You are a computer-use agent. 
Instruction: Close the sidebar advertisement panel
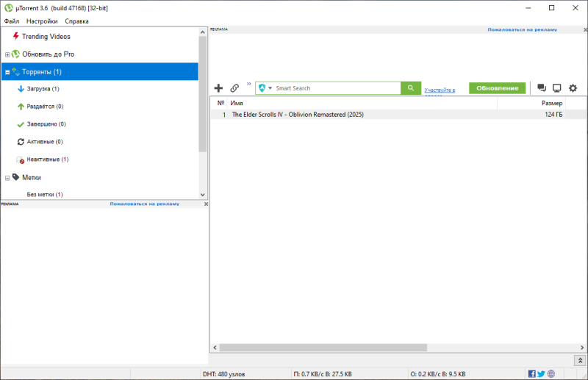tap(206, 204)
